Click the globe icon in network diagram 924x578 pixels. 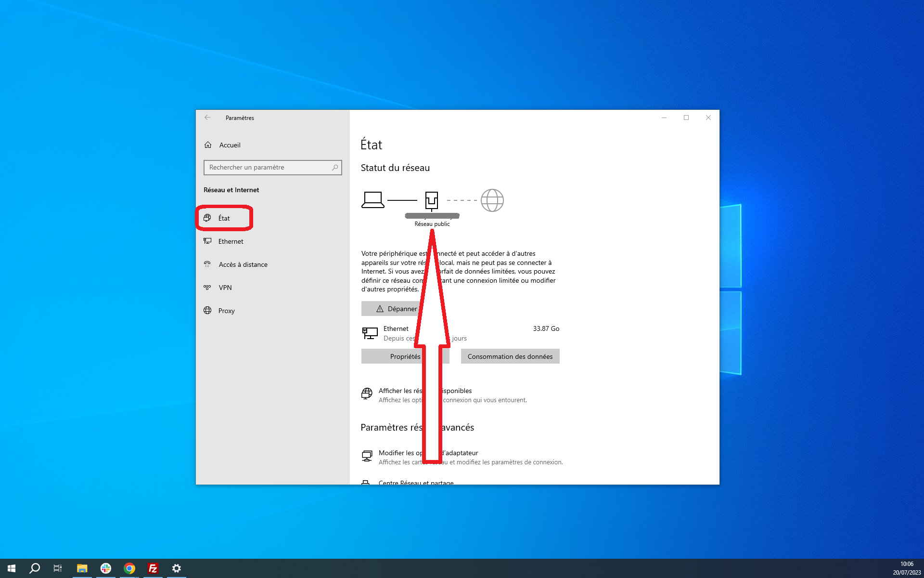(492, 200)
